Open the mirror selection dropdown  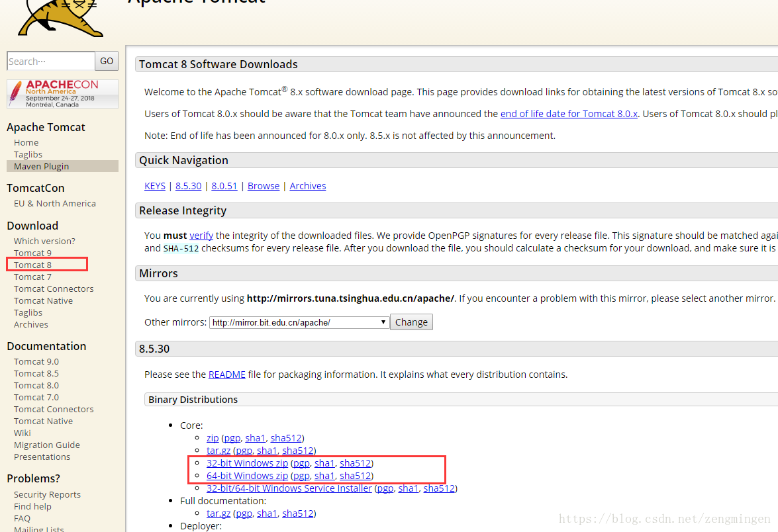tap(299, 322)
